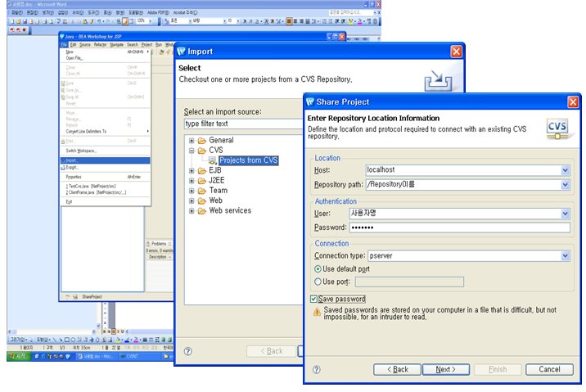Image resolution: width=586 pixels, height=392 pixels.
Task: Click Word's Undo toolbar icon
Action: coord(99,21)
